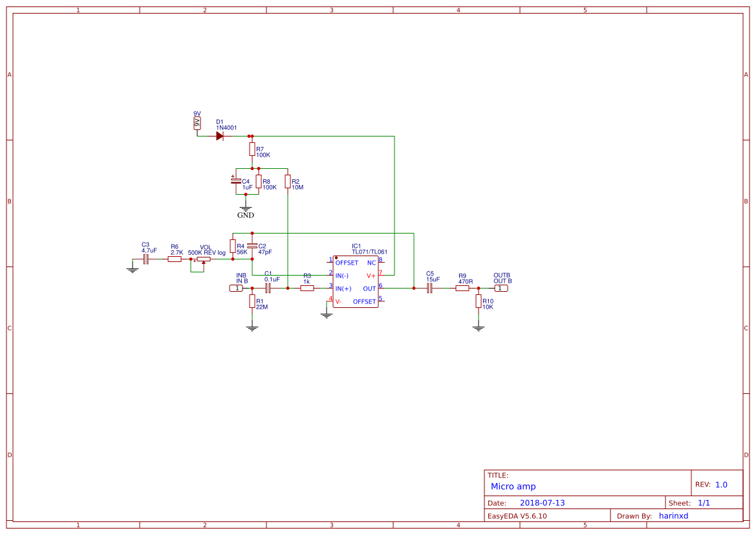Click the Sheet 1/1 field
Screen dimensions: 756x535
[702, 502]
